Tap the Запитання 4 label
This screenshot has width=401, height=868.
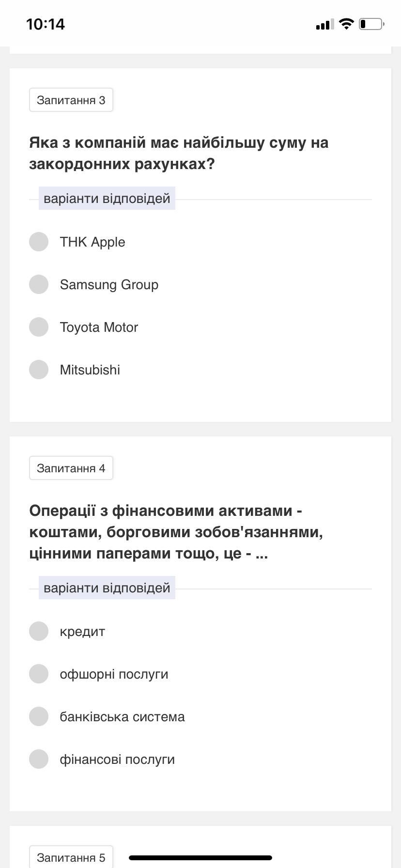[x=71, y=468]
